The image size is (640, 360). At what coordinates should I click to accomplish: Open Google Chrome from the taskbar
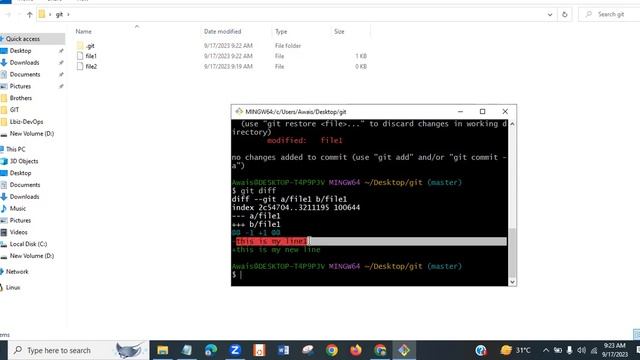(x=331, y=350)
